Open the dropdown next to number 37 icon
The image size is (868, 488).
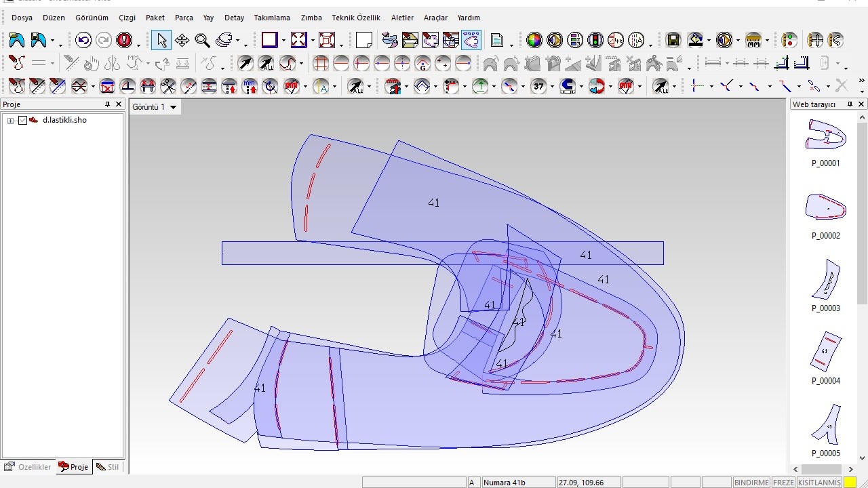coord(552,87)
